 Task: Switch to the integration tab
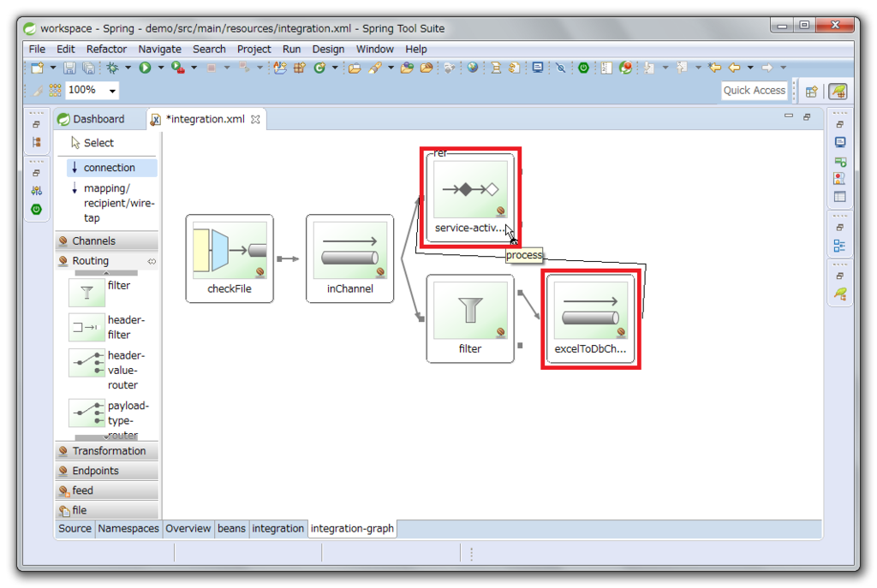pos(277,529)
